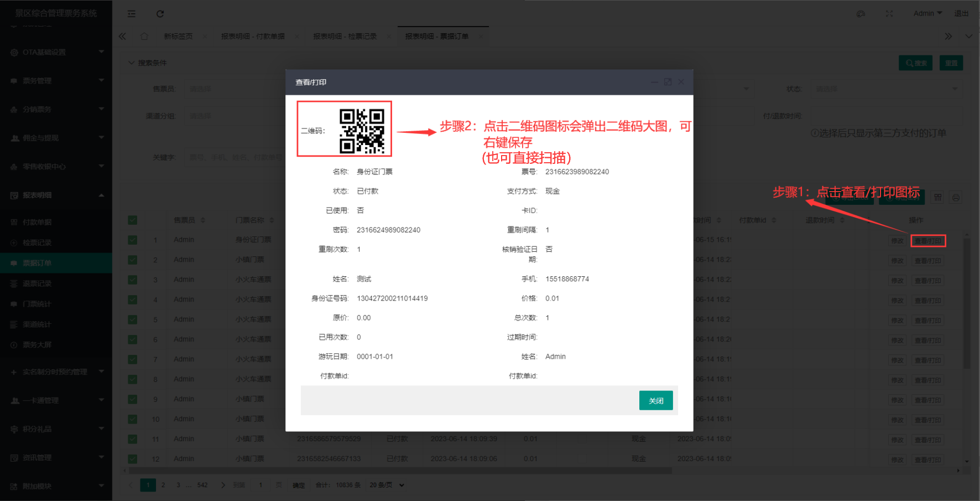Click 退出 to log out

tap(961, 13)
